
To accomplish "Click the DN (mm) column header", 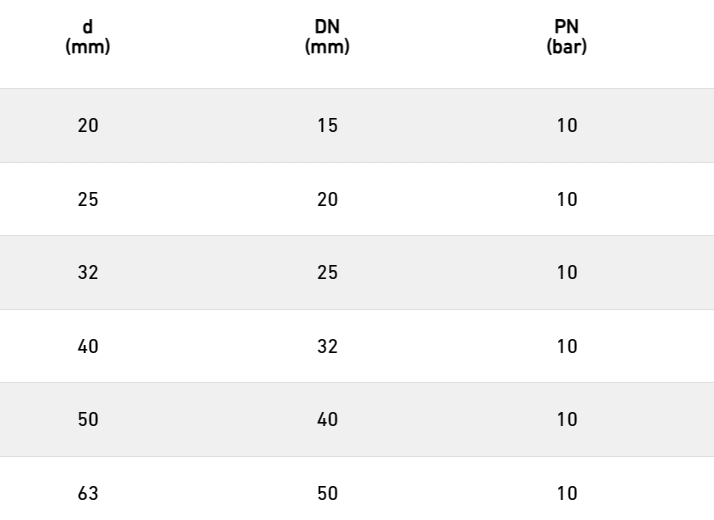I will (x=327, y=37).
